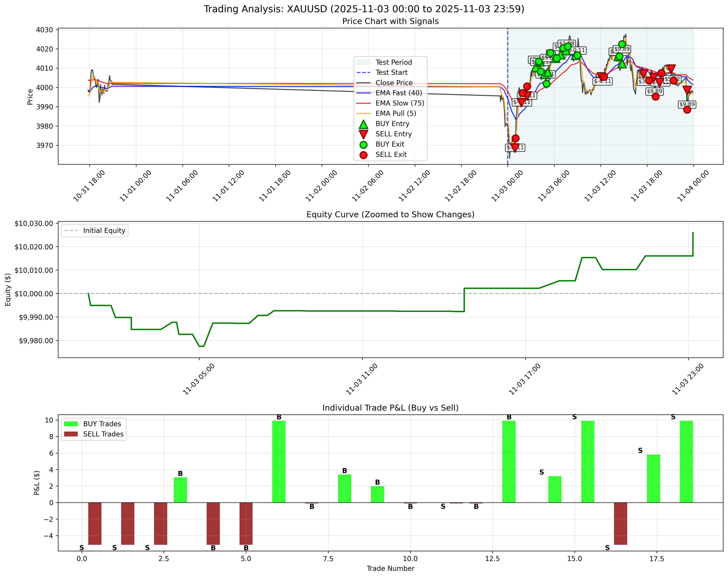
Task: Select the red SELL Entry triangle in the legend
Action: tap(363, 134)
